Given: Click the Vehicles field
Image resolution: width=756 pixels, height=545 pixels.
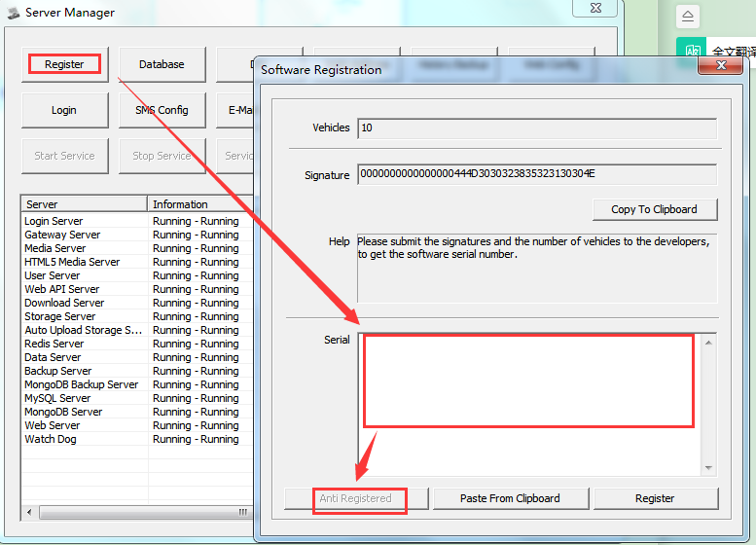Looking at the screenshot, I should (x=537, y=127).
